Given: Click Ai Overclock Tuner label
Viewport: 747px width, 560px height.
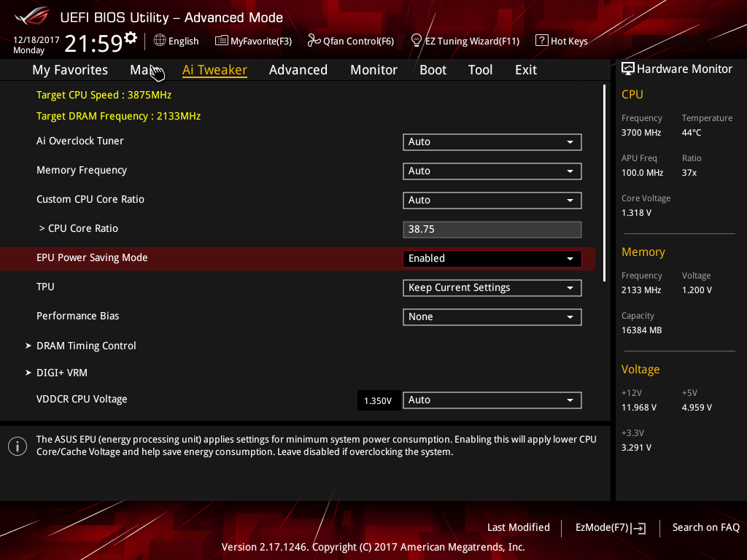Looking at the screenshot, I should coord(80,141).
